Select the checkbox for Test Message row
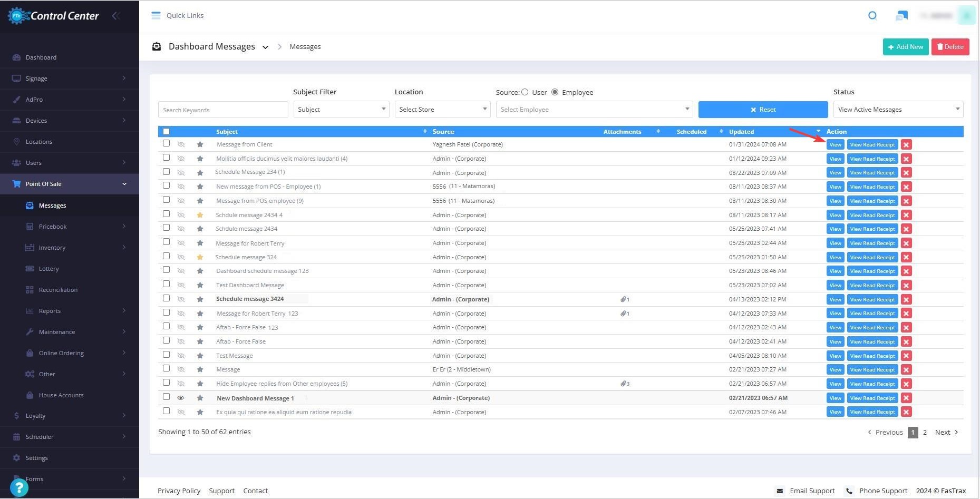The image size is (980, 499). (x=167, y=355)
